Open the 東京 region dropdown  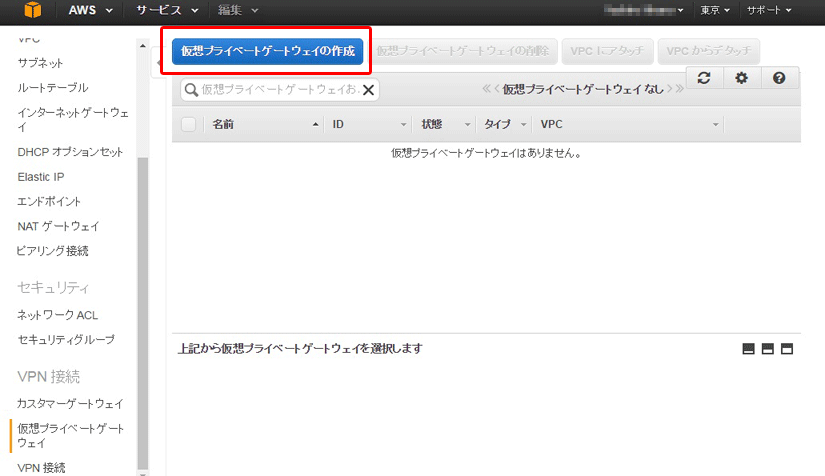pyautogui.click(x=715, y=10)
